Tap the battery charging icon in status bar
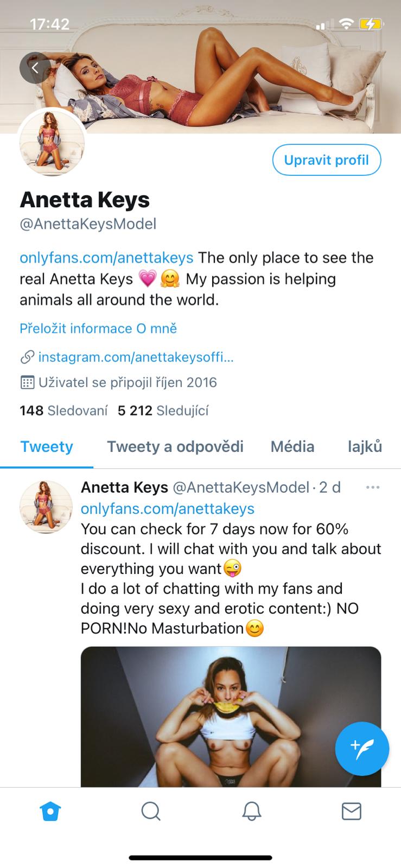This screenshot has height=868, width=401. pyautogui.click(x=371, y=24)
